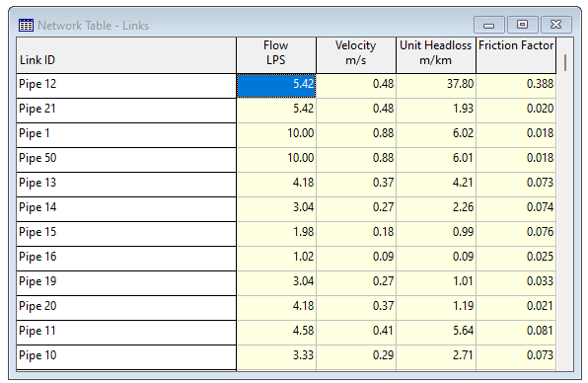Click unit headloss value 1.01
Viewport: 588px width, 383px height.
(436, 283)
